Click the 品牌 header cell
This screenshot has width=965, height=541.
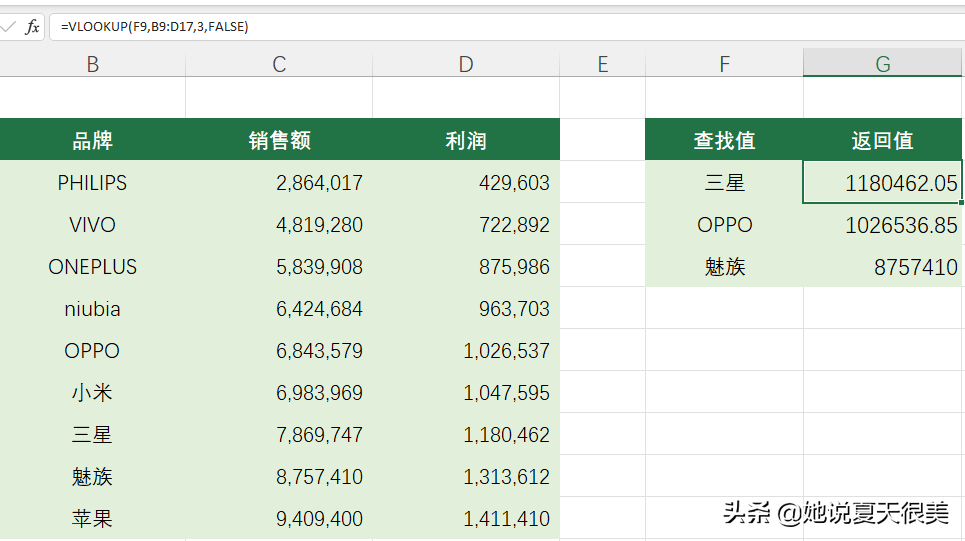pos(92,140)
